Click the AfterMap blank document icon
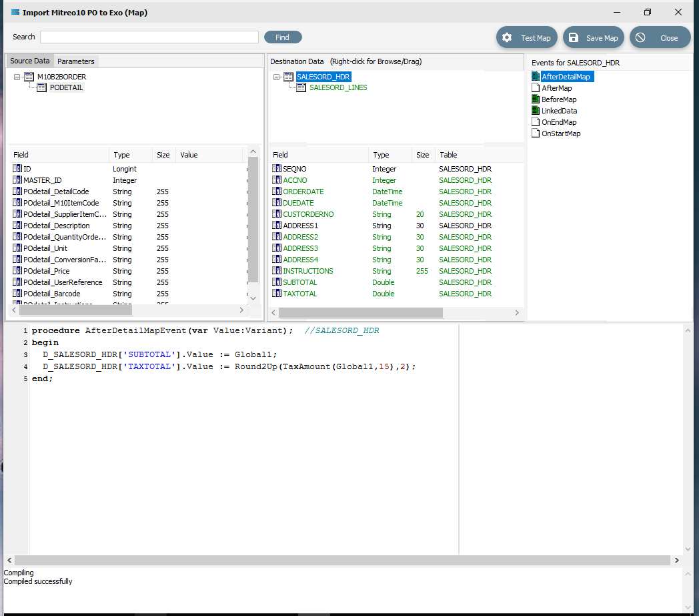Image resolution: width=699 pixels, height=616 pixels. click(536, 88)
